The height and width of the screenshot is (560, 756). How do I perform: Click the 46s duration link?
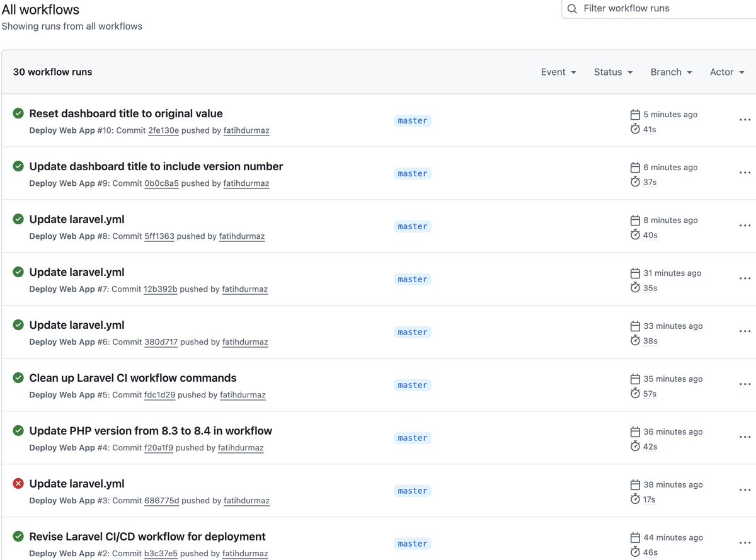(650, 552)
